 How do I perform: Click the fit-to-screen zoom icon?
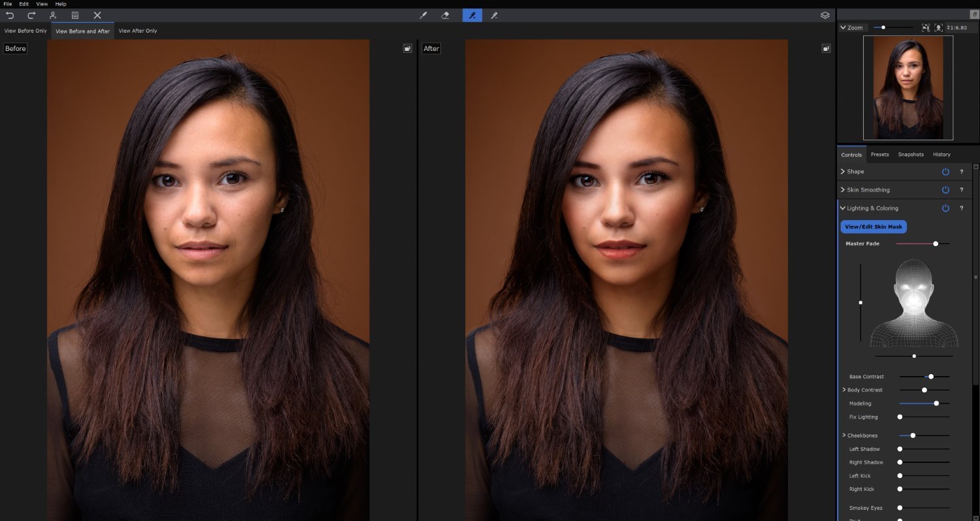click(926, 28)
